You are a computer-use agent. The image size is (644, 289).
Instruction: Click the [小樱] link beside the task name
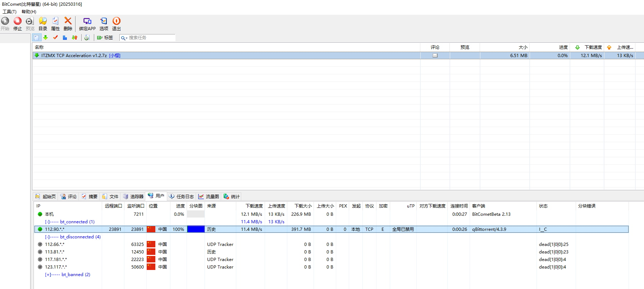(x=115, y=55)
